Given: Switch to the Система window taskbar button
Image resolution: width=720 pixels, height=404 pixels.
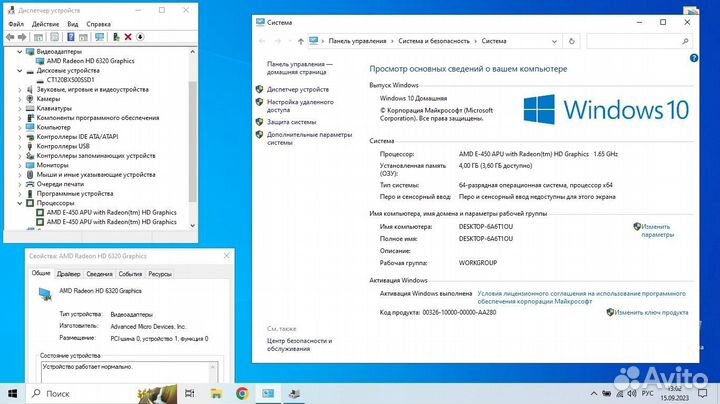Looking at the screenshot, I should 268,393.
